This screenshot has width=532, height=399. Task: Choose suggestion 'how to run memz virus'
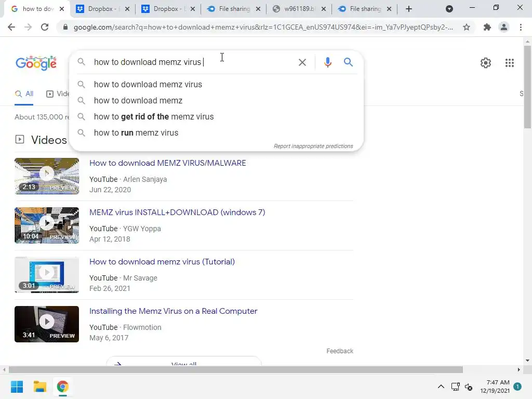(x=216, y=132)
